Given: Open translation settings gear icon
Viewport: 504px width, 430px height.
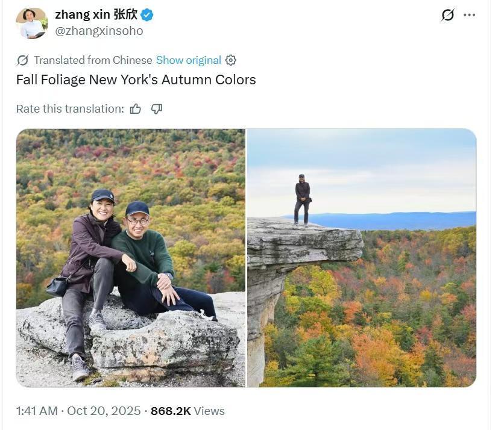Looking at the screenshot, I should point(231,60).
